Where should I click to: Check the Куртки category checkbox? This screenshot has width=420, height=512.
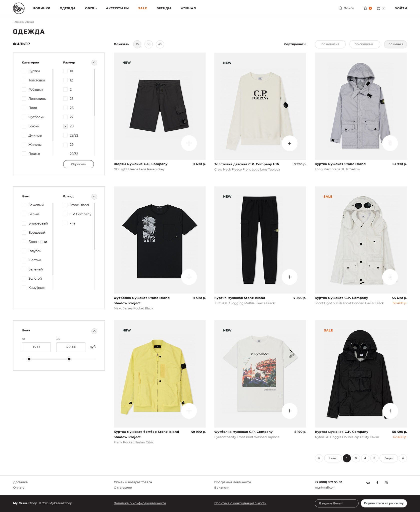click(x=24, y=71)
